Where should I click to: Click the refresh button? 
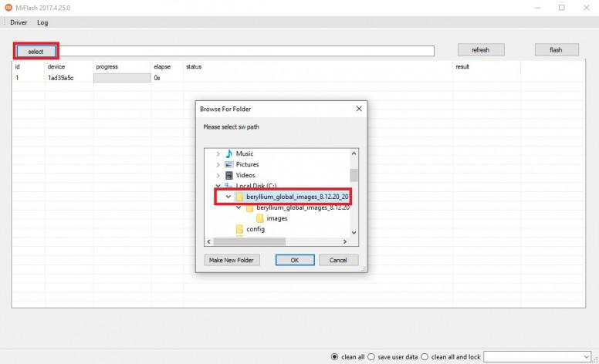coord(481,49)
